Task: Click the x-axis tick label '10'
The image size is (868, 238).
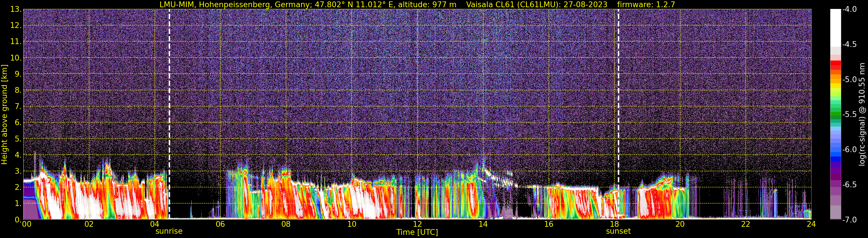Action: coord(352,224)
